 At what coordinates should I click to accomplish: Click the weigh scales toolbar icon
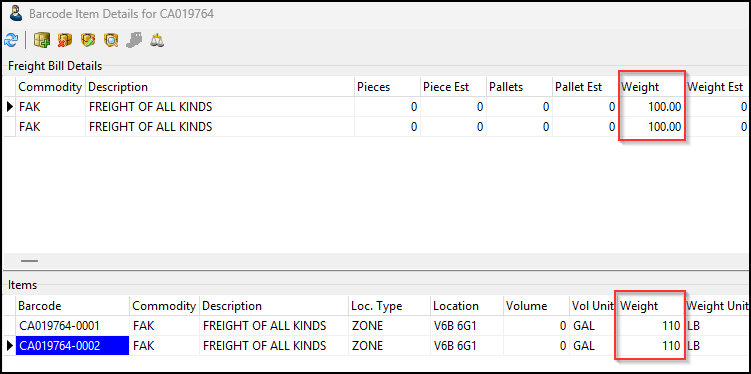tap(157, 40)
